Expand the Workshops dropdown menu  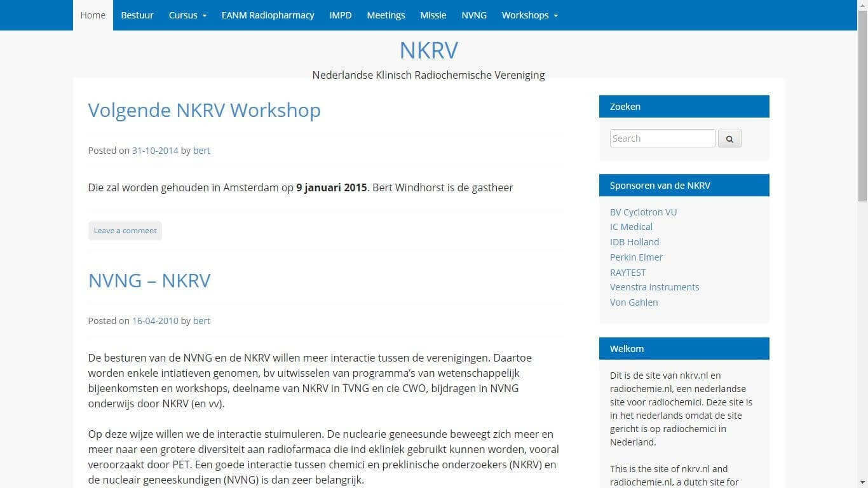[526, 15]
